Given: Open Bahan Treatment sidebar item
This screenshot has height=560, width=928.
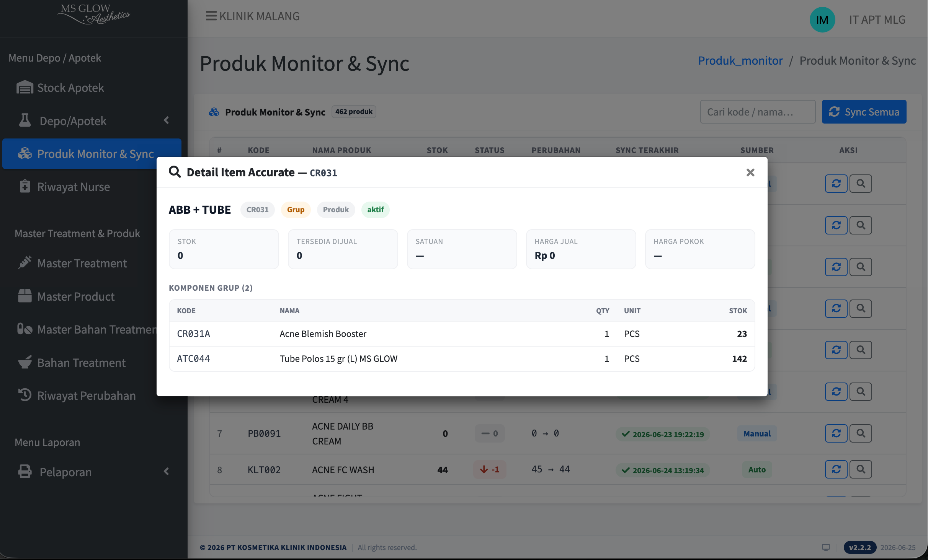Looking at the screenshot, I should [x=91, y=363].
